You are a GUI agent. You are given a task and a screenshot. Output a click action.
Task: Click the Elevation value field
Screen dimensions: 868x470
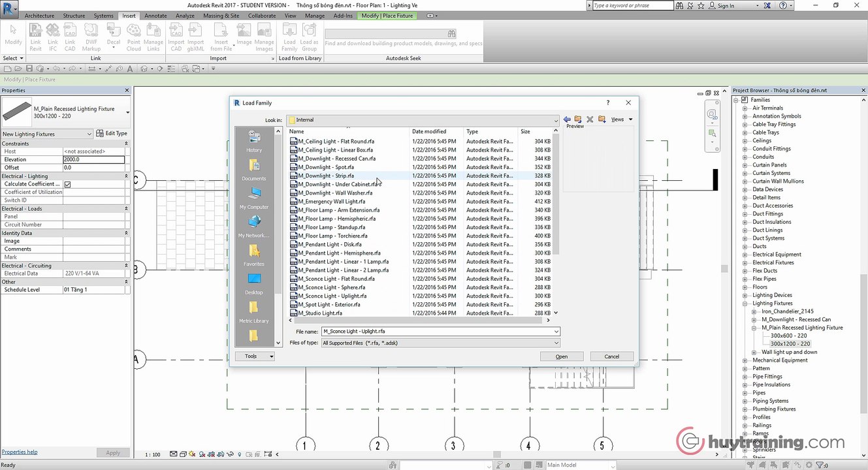click(94, 160)
